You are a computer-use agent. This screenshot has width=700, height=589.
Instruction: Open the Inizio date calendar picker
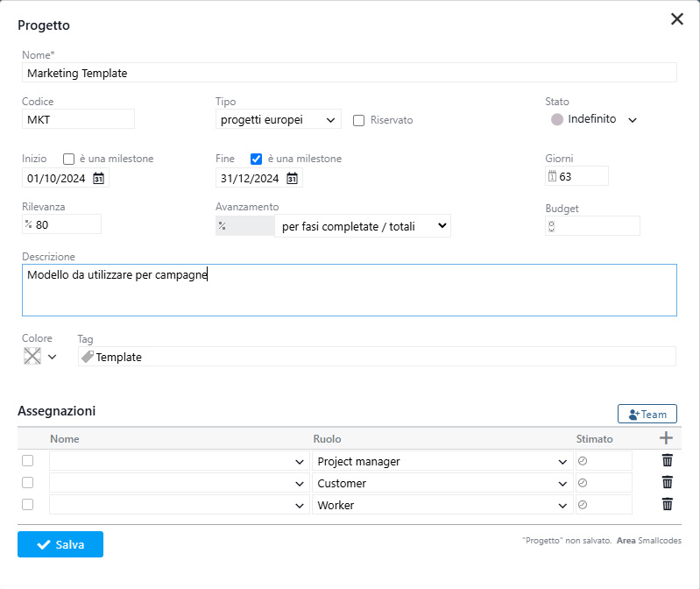[x=99, y=179]
